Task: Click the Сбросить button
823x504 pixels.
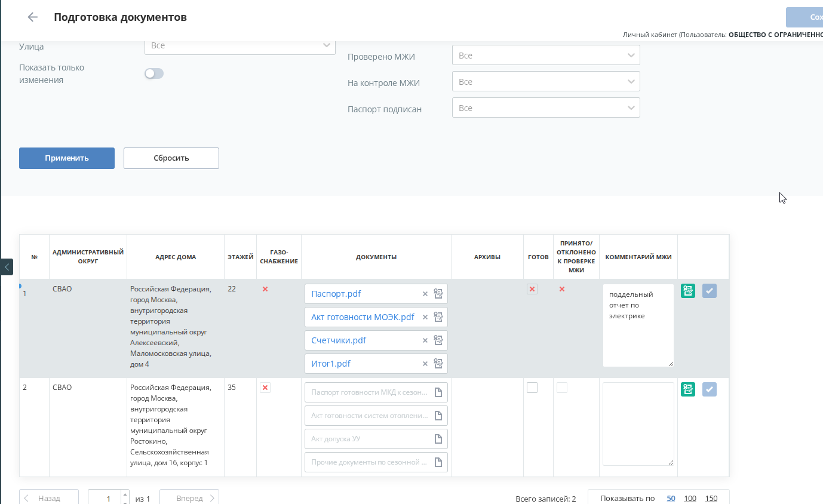Action: [x=171, y=158]
